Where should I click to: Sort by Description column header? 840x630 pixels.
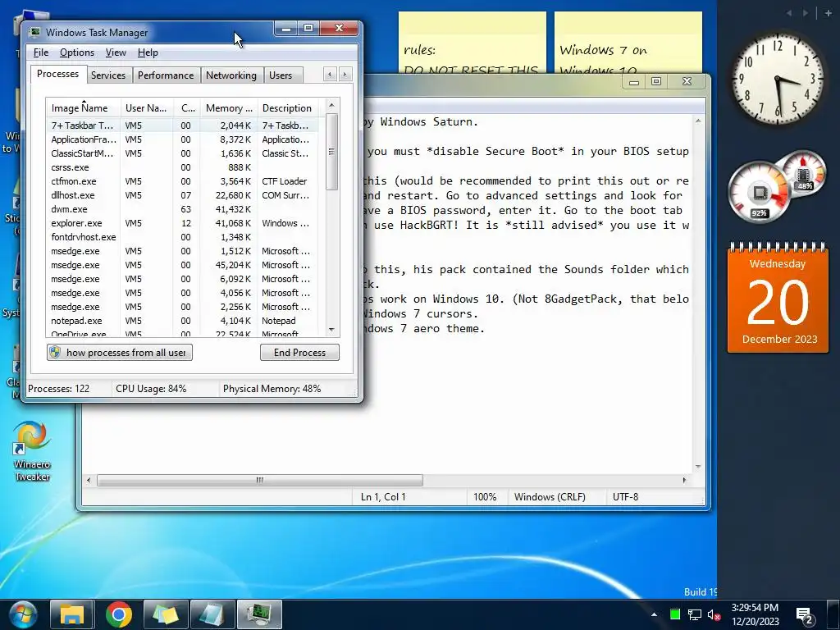coord(288,108)
